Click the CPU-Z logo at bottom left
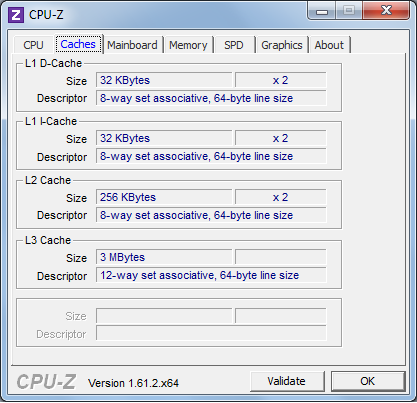 coord(46,382)
